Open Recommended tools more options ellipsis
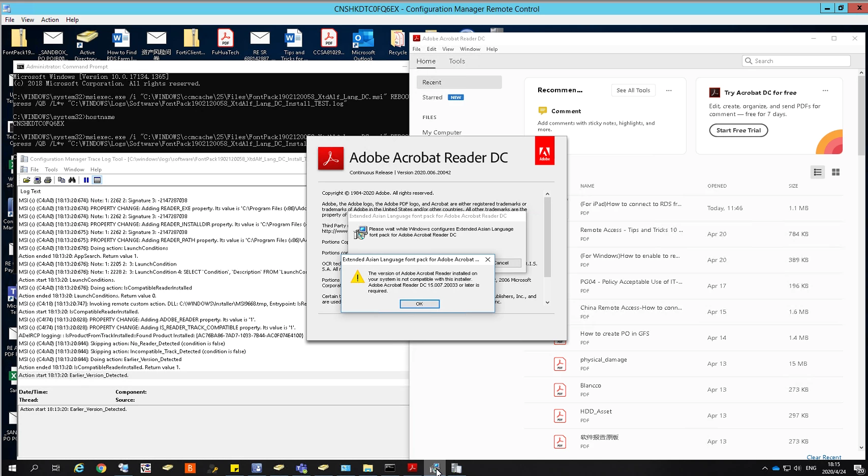 tap(669, 91)
